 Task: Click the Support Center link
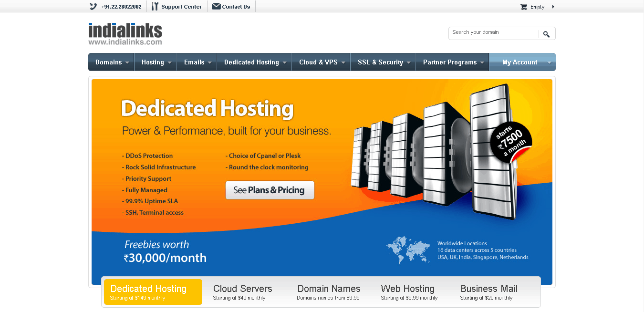tap(181, 7)
